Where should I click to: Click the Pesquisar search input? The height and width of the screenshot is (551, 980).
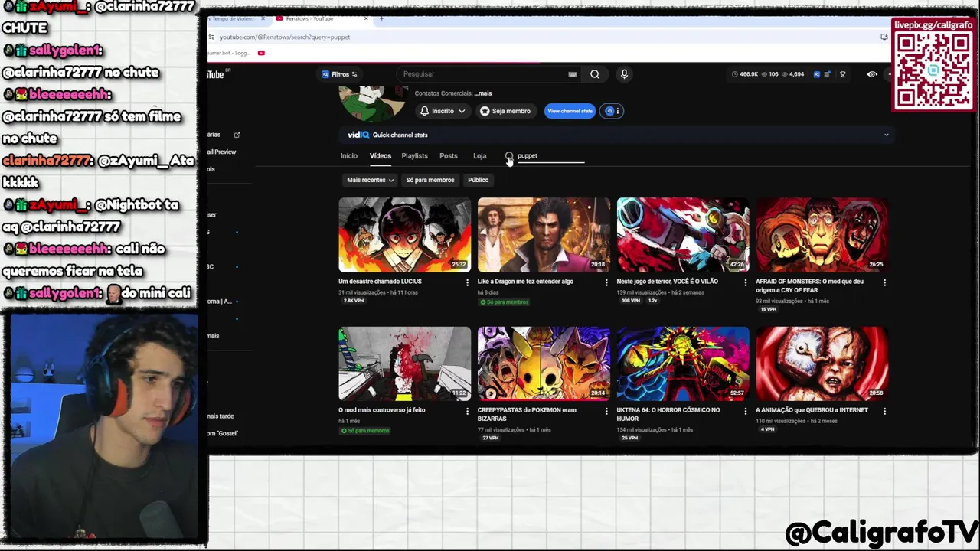[x=482, y=74]
